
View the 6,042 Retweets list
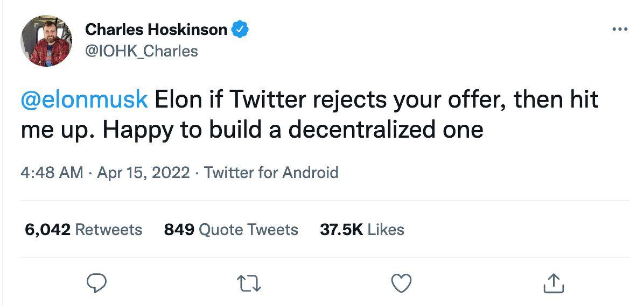click(x=83, y=230)
